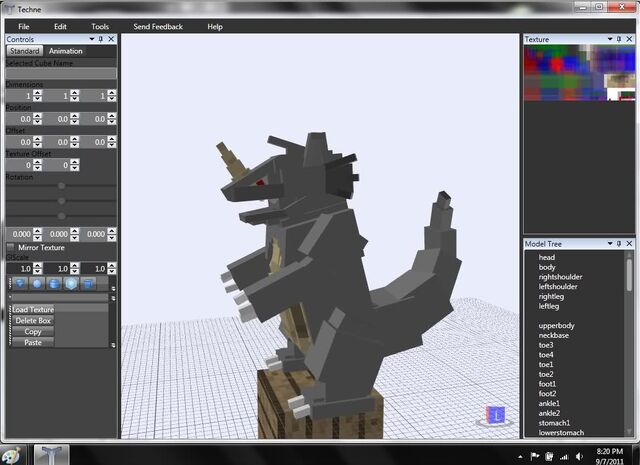Click the Copy button
This screenshot has height=465, width=640.
(x=33, y=332)
